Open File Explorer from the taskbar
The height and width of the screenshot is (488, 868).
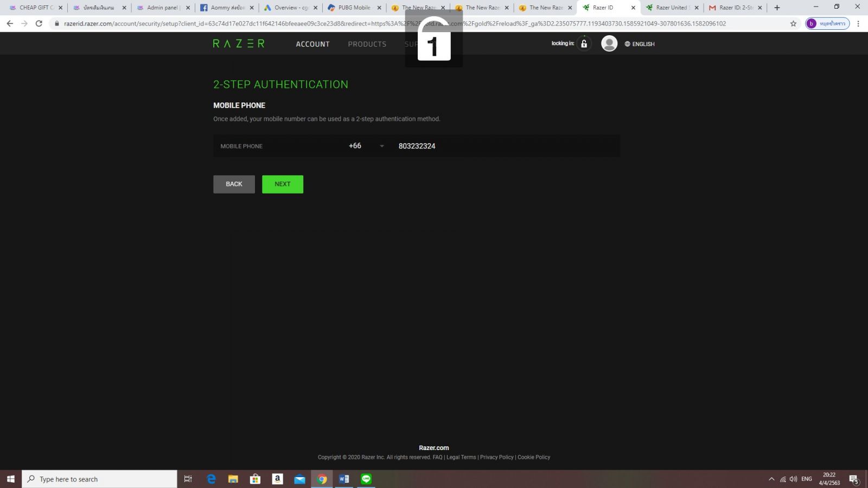(x=233, y=479)
